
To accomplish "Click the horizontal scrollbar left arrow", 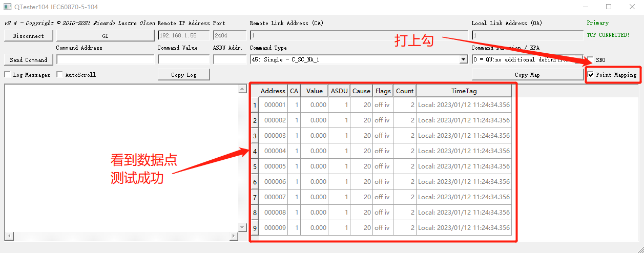I will [x=8, y=236].
